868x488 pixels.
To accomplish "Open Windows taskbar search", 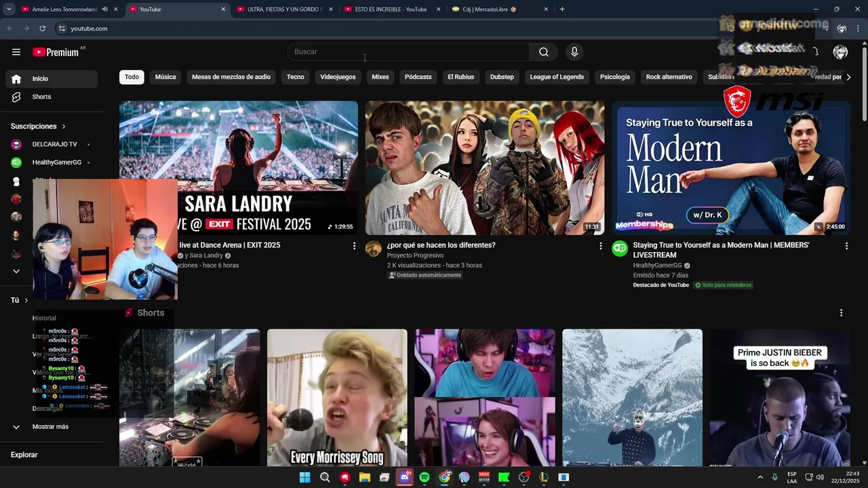I will click(325, 477).
